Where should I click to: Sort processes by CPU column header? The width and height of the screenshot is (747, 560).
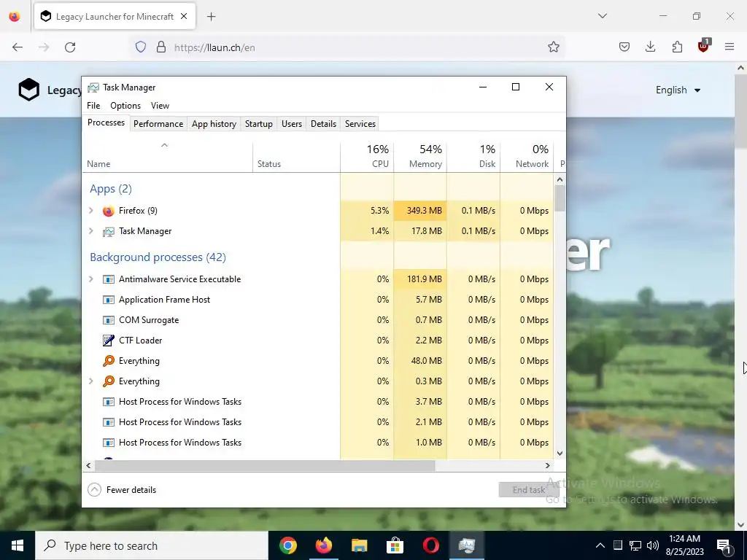[x=368, y=157]
